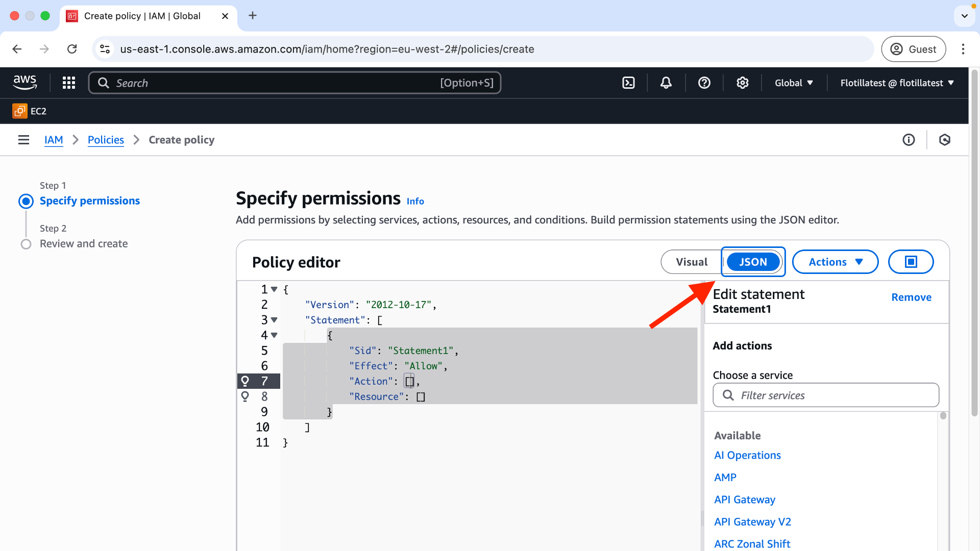
Task: Open the help question-mark menu
Action: click(704, 83)
